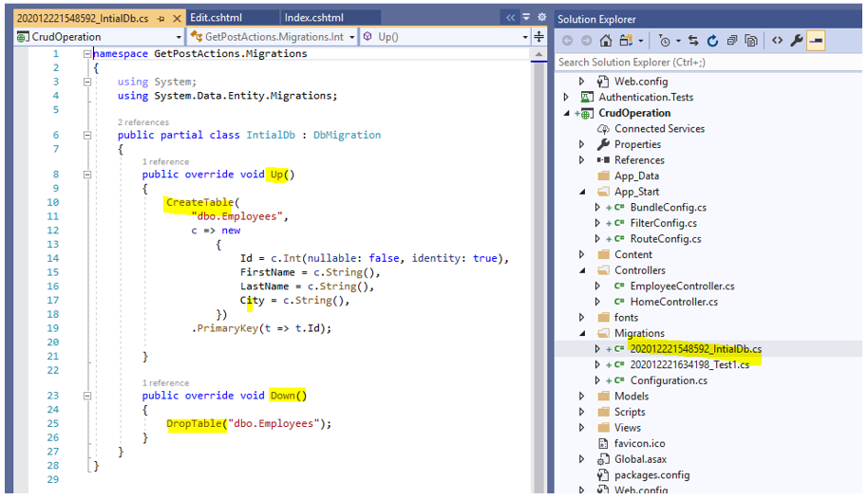Click the Pending Changes Filter clock icon
This screenshot has height=500, width=868.
point(664,41)
